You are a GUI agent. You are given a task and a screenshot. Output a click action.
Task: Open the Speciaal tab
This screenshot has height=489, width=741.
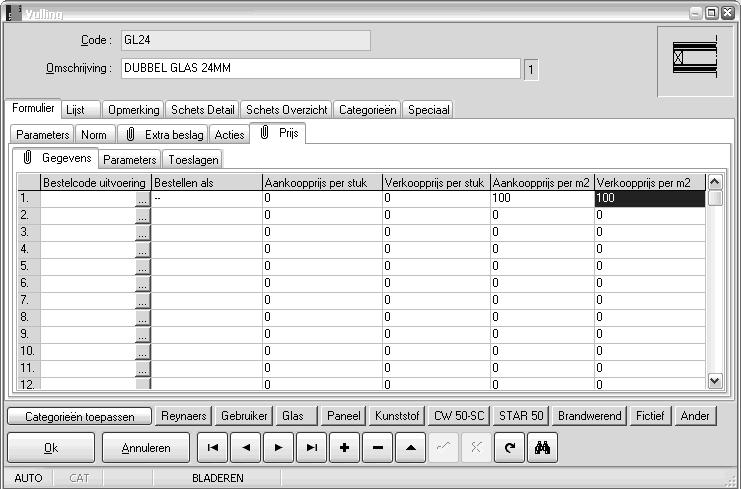point(428,110)
